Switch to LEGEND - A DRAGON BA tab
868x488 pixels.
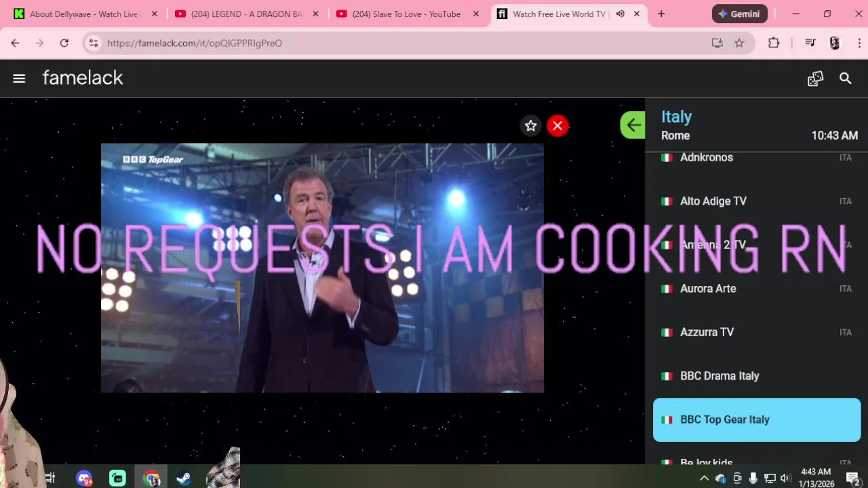[x=247, y=14]
